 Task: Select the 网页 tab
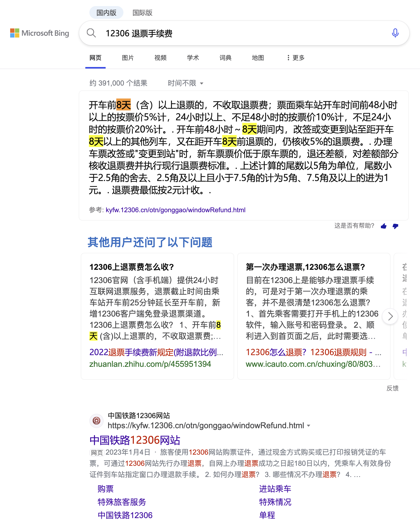(x=95, y=58)
